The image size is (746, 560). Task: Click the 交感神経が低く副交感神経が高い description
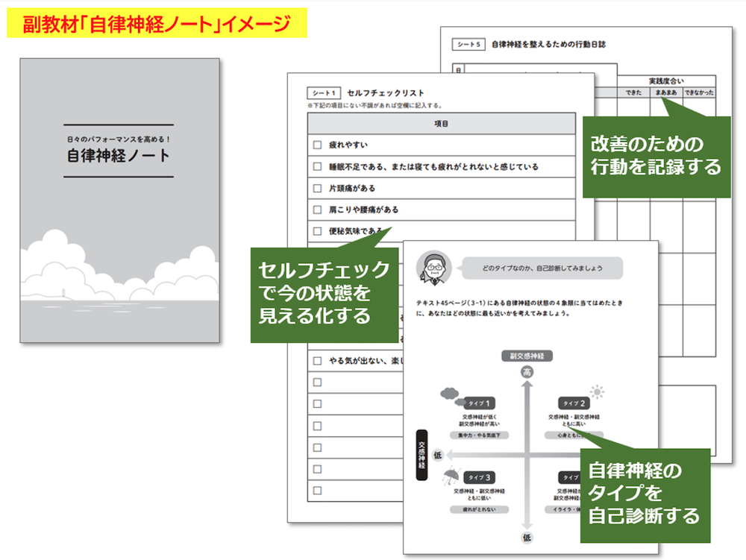click(x=479, y=421)
